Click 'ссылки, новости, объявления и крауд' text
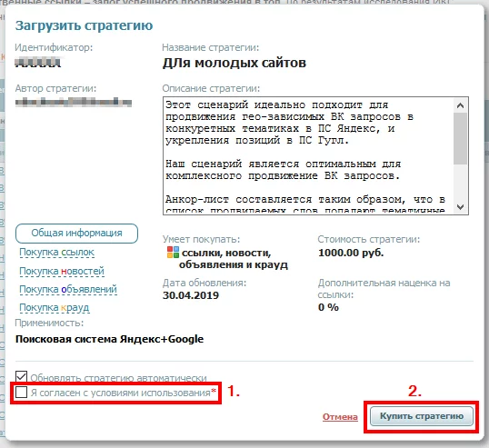Viewport: 489px width, 448px height. click(x=234, y=259)
